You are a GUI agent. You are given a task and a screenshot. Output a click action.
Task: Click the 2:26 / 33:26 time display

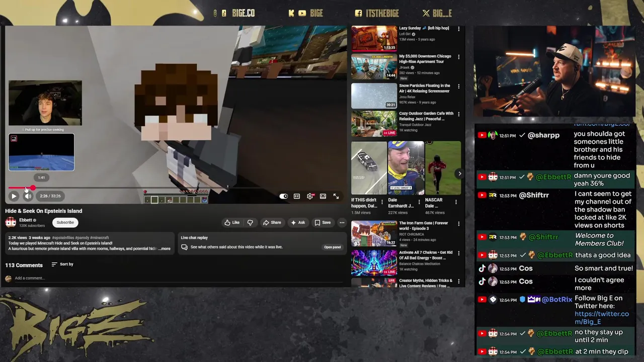[50, 196]
